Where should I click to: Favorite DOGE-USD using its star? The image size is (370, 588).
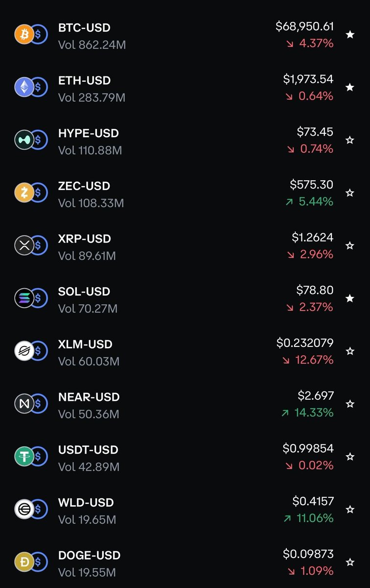tap(350, 562)
